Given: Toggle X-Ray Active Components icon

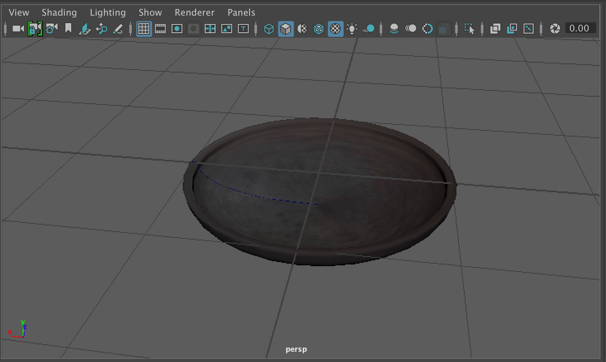Looking at the screenshot, I should tap(512, 29).
